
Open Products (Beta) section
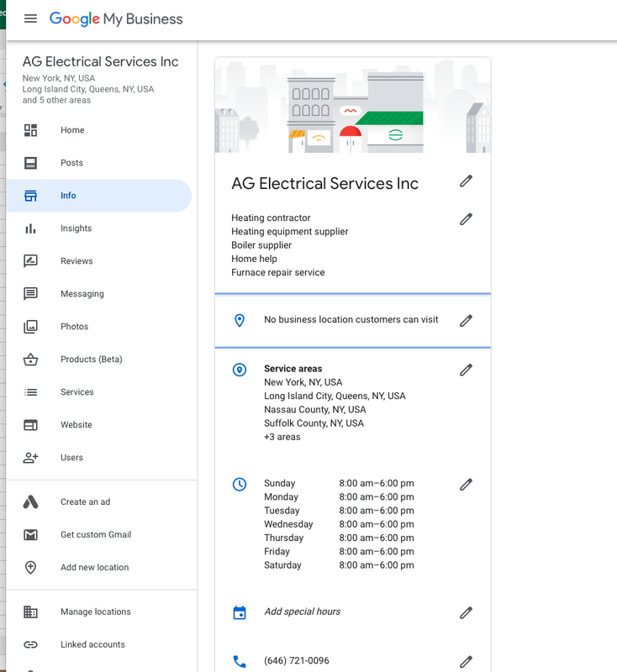[x=99, y=360]
